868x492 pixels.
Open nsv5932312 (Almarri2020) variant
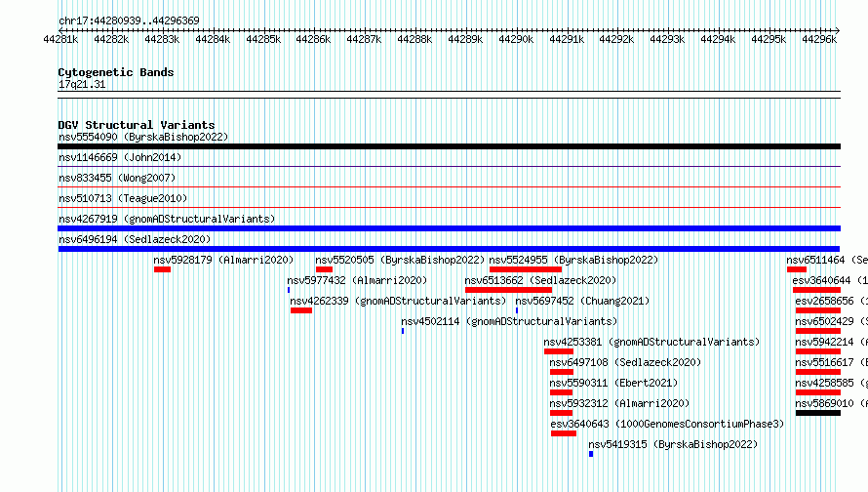click(x=619, y=403)
